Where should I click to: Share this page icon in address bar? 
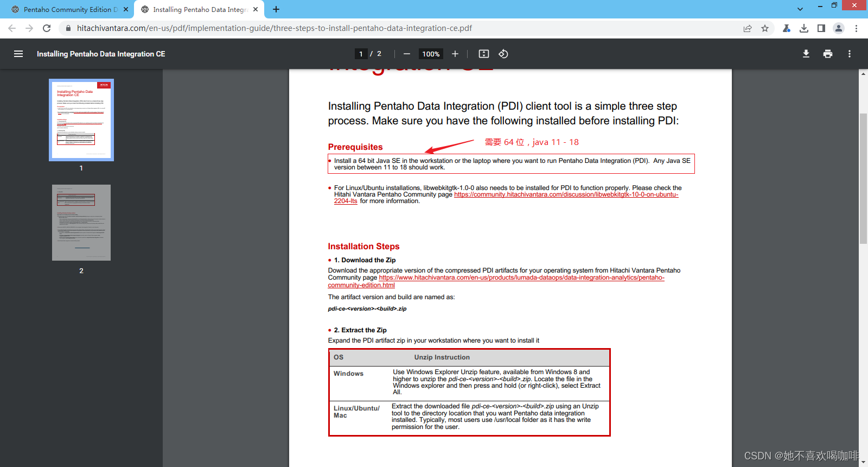pyautogui.click(x=748, y=28)
